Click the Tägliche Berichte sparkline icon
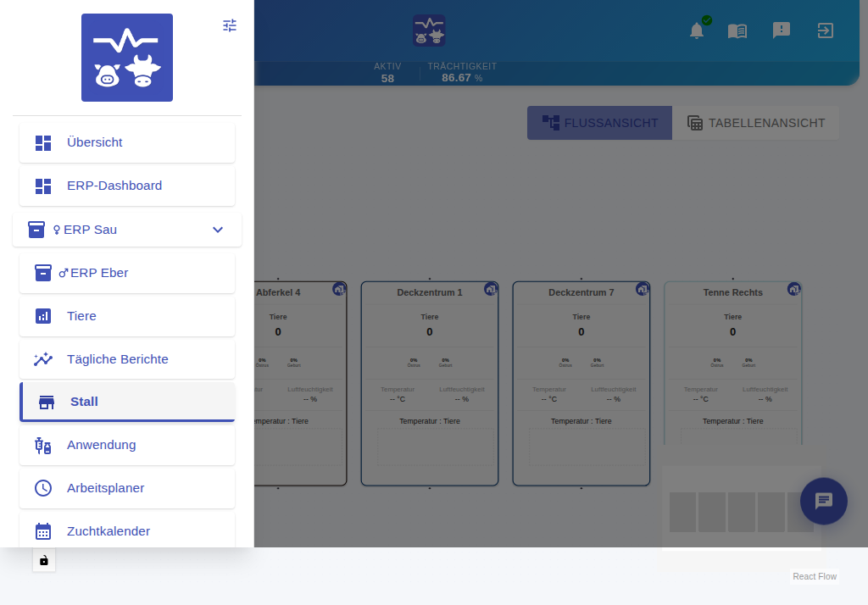This screenshot has width=868, height=605. pos(43,359)
